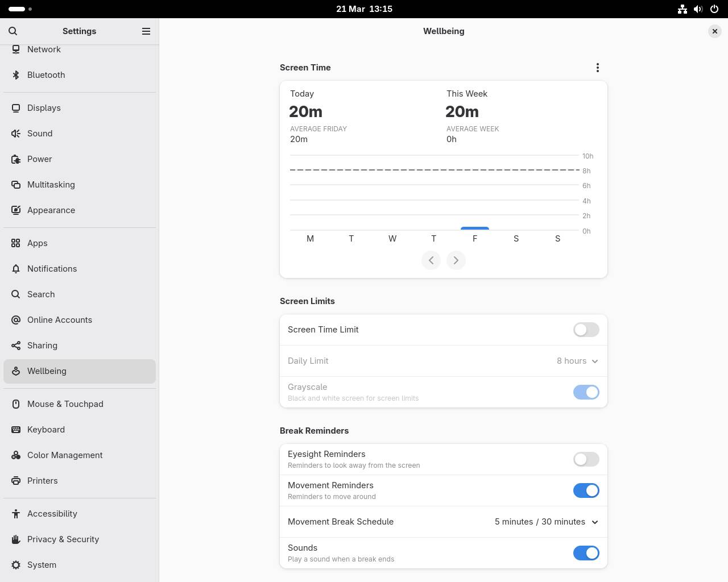Click the M Monday label in chart

[x=310, y=239]
